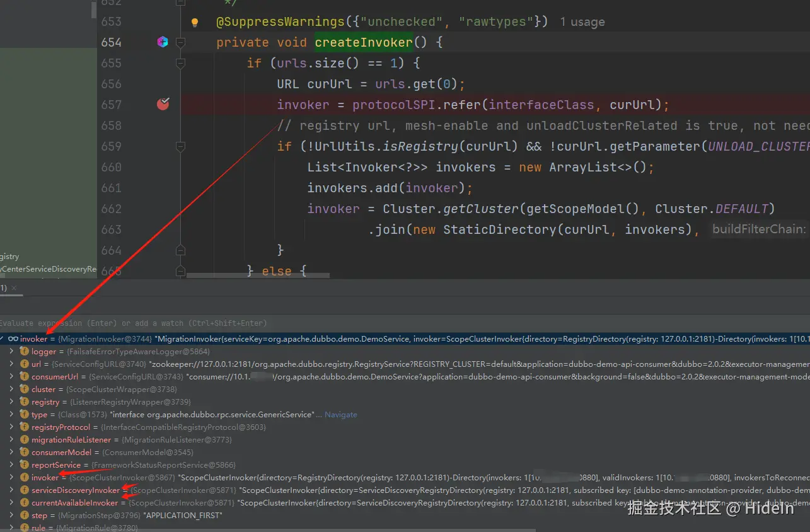The height and width of the screenshot is (532, 810).
Task: Expand the logger variable node
Action: pos(11,352)
